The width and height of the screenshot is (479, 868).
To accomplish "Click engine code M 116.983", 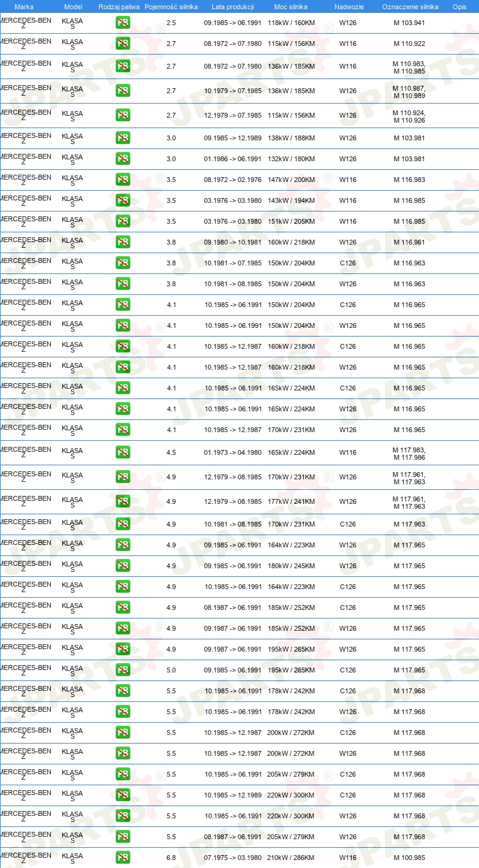I will pos(409,180).
